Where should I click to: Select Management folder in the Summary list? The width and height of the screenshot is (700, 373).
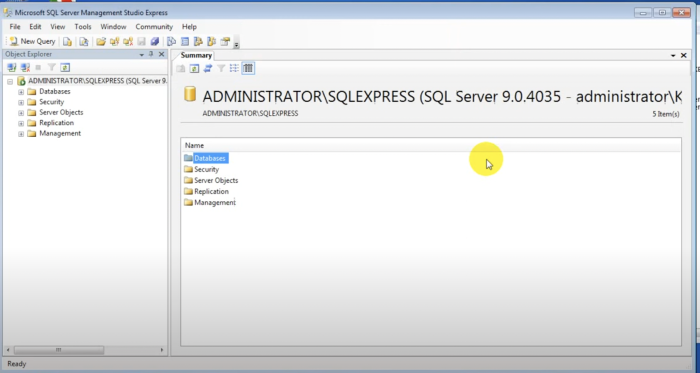pos(215,203)
